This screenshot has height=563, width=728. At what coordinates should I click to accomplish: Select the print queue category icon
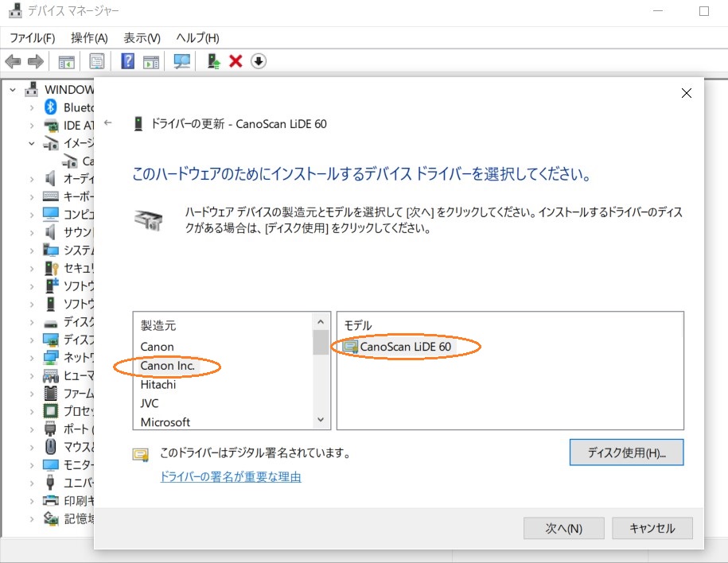(51, 500)
